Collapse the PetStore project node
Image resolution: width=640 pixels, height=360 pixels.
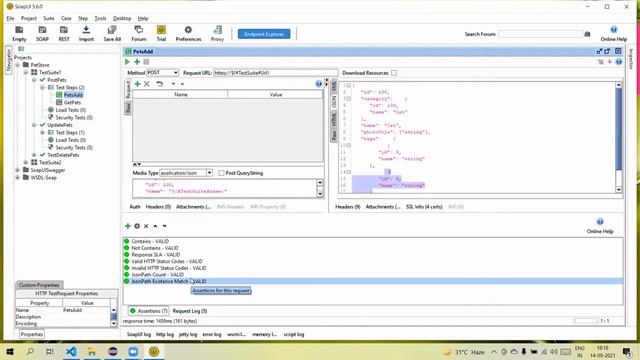(x=18, y=65)
